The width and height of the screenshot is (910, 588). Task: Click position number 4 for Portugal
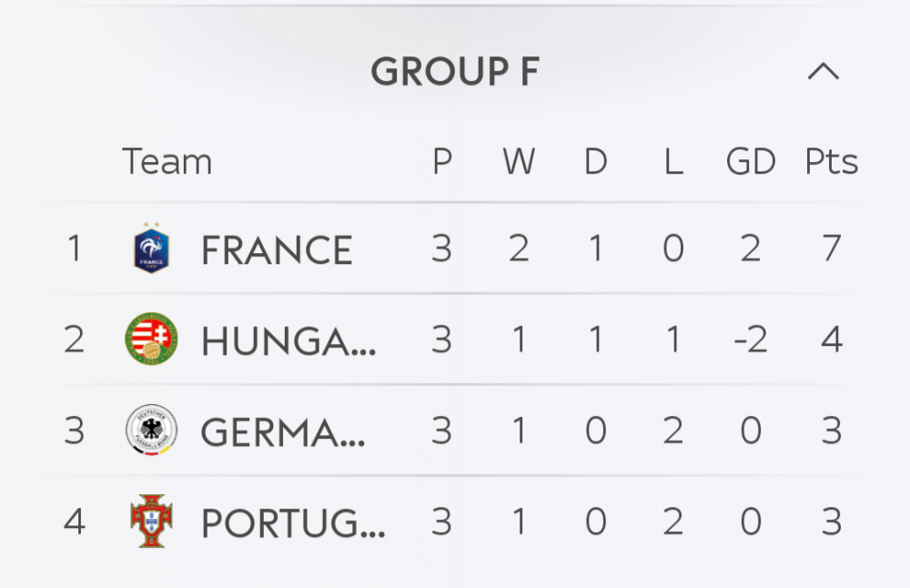74,522
